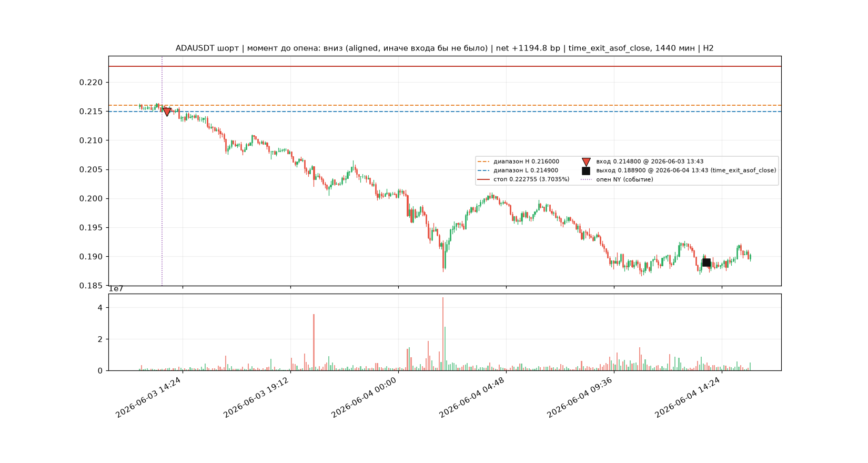Click the chart title starting 'ADAUSDT шорт'
Screen dimensions: 868x463
click(445, 48)
